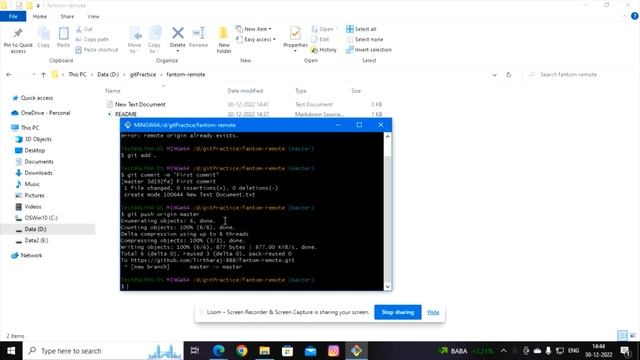Expand address bar history dropdown
Viewport: 640px width, 360px height.
pos(494,75)
